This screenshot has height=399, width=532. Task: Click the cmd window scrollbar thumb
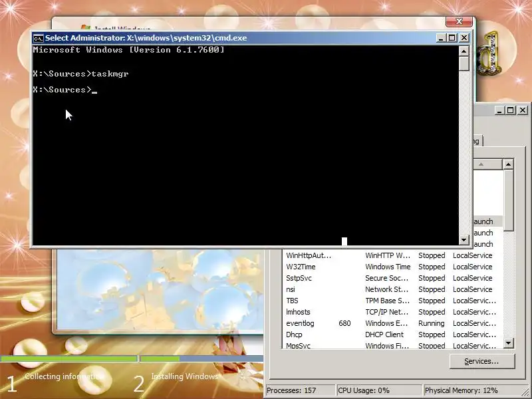464,64
